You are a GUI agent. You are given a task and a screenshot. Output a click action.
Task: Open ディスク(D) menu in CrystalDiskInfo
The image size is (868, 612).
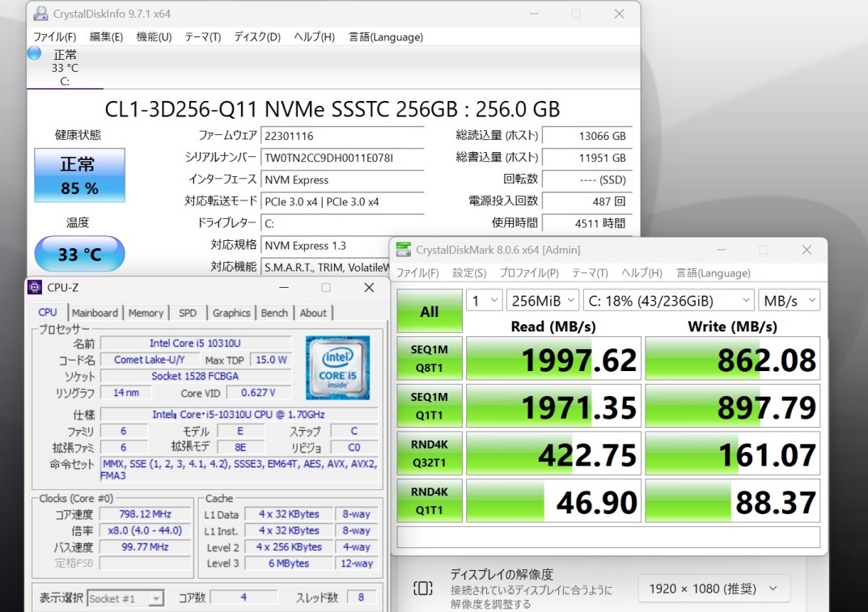[x=257, y=37]
